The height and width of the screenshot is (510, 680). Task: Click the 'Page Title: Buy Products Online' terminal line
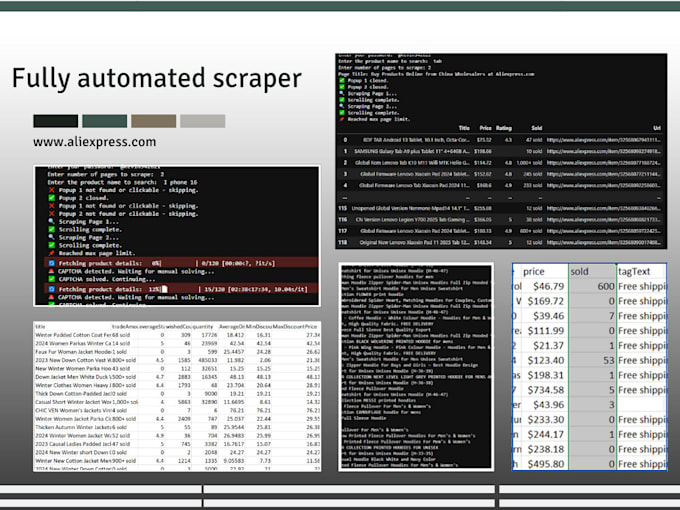436,74
